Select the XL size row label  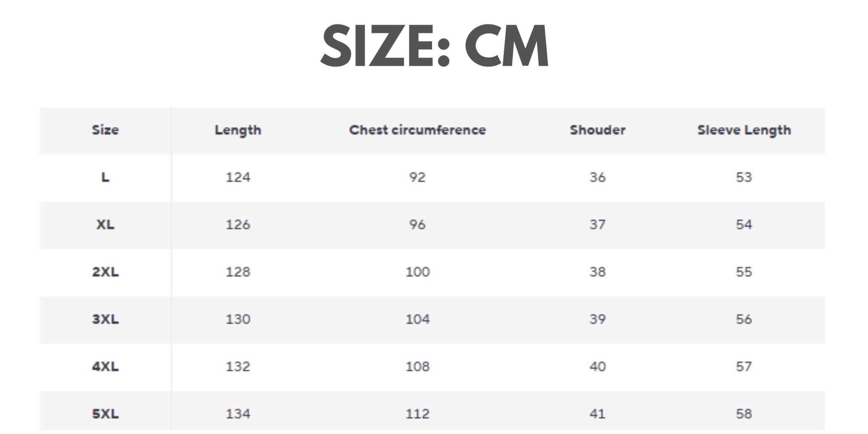pyautogui.click(x=105, y=224)
